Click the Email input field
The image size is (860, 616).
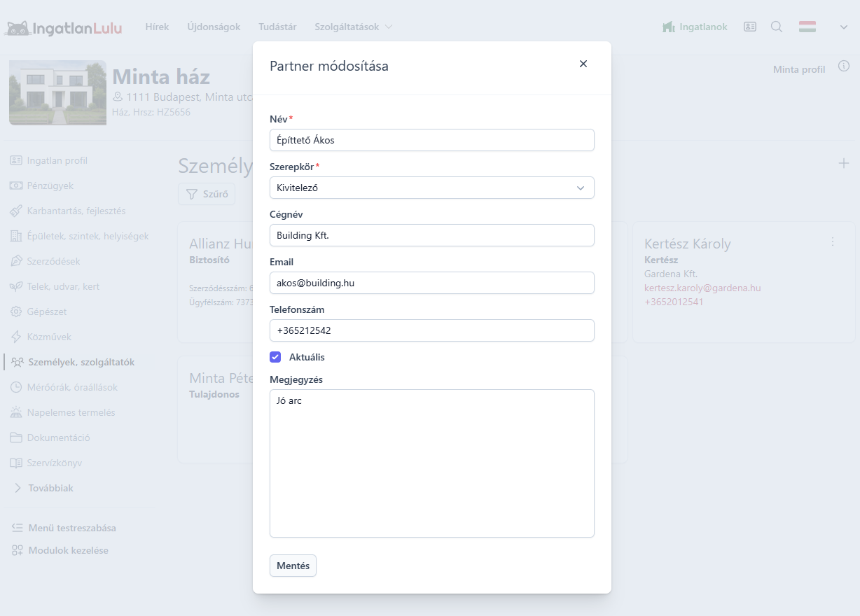click(x=432, y=283)
